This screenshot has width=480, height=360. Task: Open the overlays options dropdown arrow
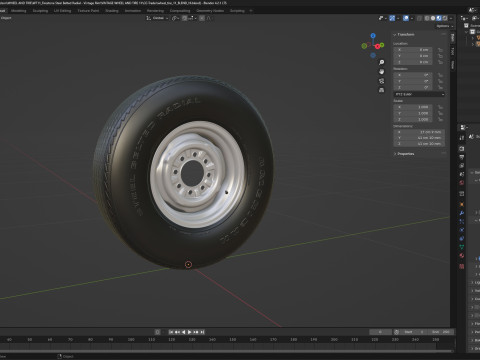[x=412, y=18]
